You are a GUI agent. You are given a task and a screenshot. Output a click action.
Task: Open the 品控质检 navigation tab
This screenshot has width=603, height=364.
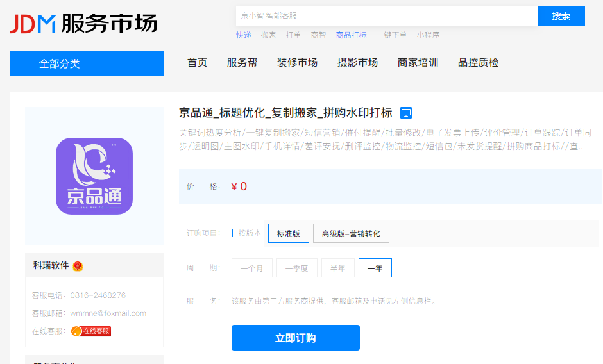coord(479,63)
